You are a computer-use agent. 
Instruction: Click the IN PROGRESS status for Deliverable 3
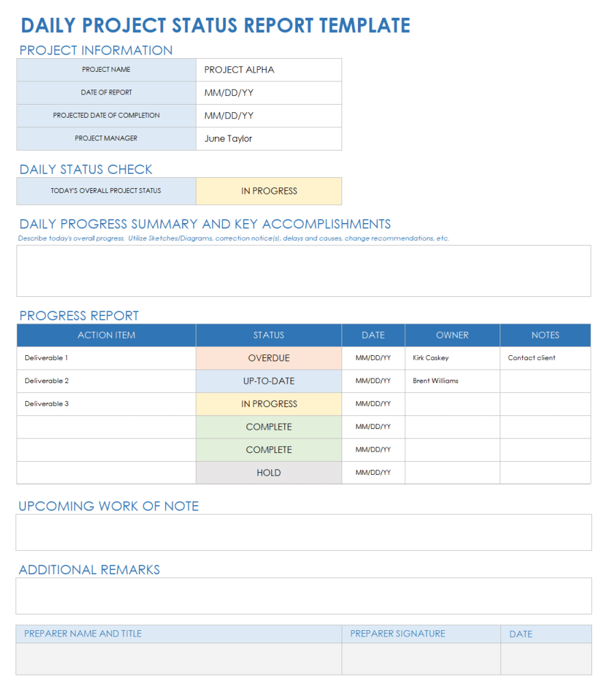(x=268, y=404)
